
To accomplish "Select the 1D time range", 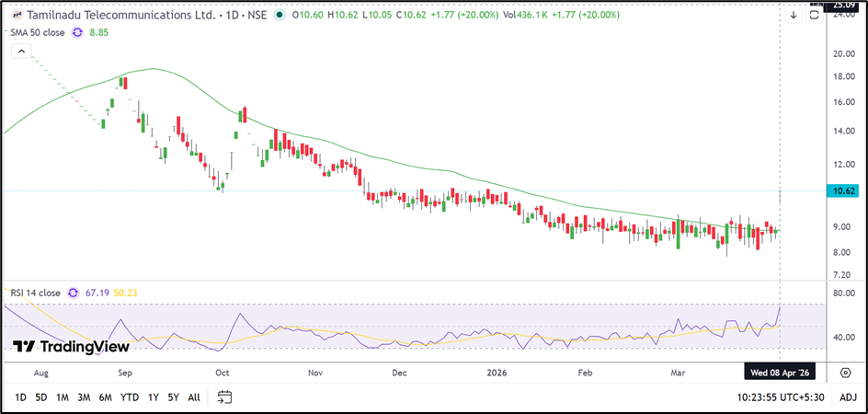I will (x=19, y=397).
